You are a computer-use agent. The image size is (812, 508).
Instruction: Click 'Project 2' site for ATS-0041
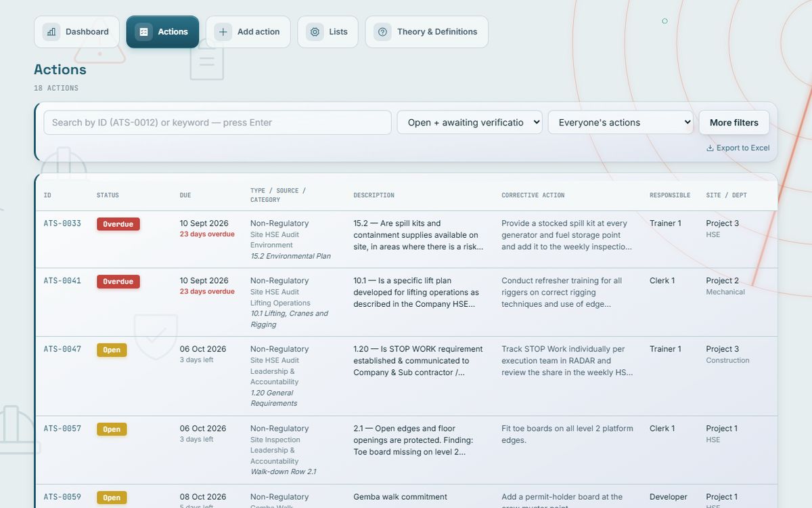[x=723, y=281]
